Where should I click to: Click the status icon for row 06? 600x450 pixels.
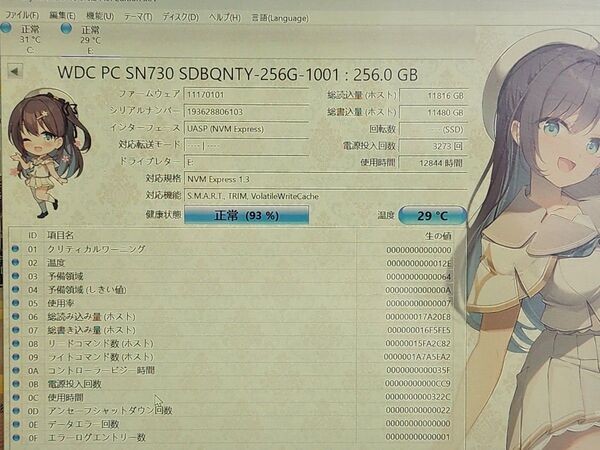(15, 316)
